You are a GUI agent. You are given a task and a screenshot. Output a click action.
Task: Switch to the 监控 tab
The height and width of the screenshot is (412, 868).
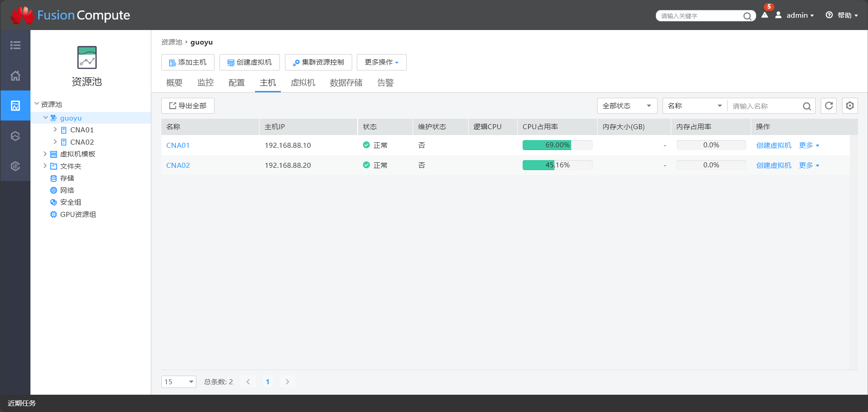tap(205, 83)
